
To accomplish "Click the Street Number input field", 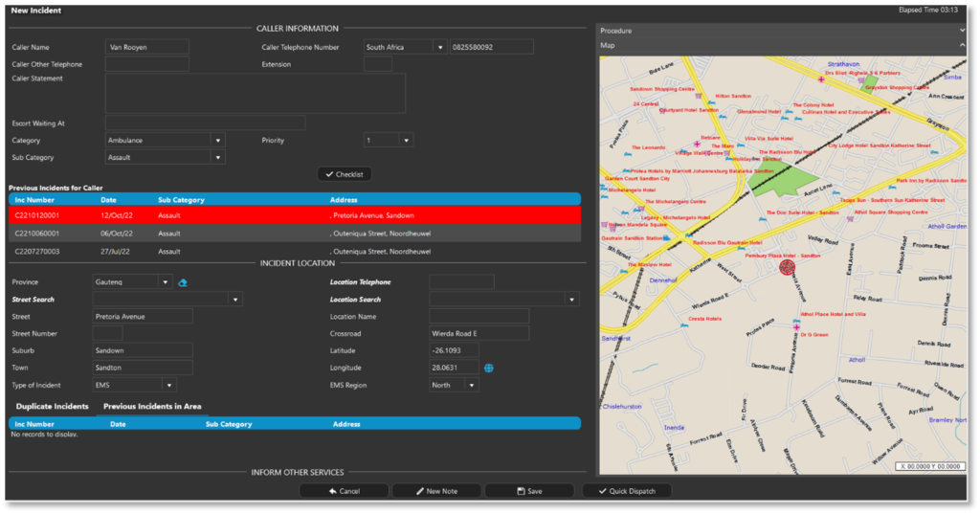I will coord(107,334).
